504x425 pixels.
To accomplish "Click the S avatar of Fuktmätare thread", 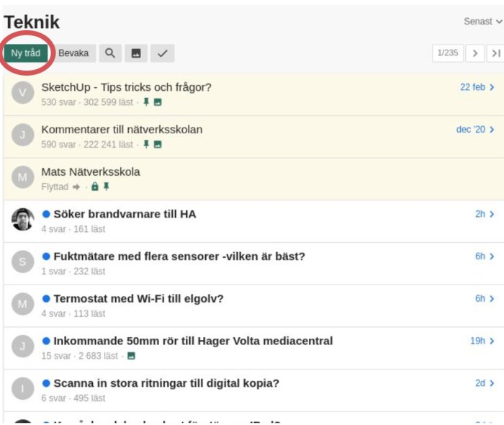I will [x=22, y=261].
